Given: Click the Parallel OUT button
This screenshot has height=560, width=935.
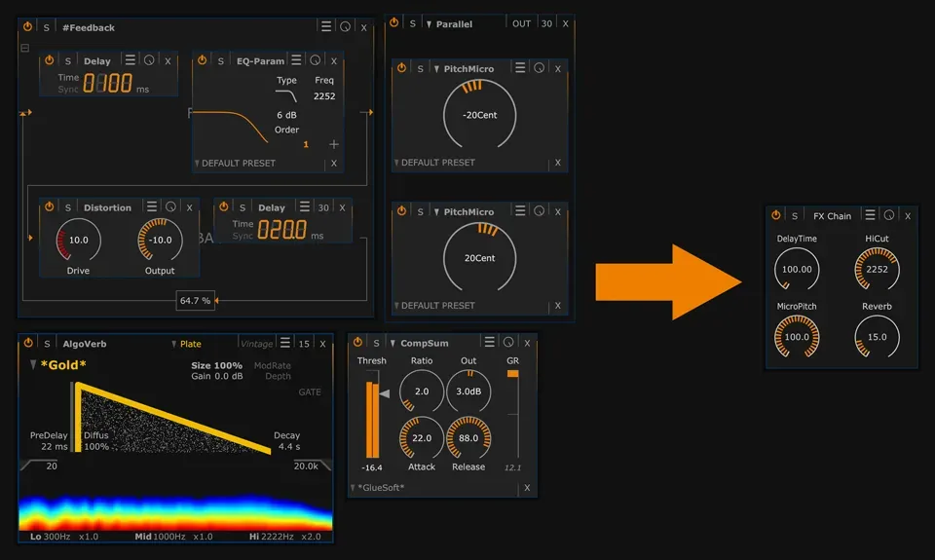Looking at the screenshot, I should pyautogui.click(x=521, y=23).
